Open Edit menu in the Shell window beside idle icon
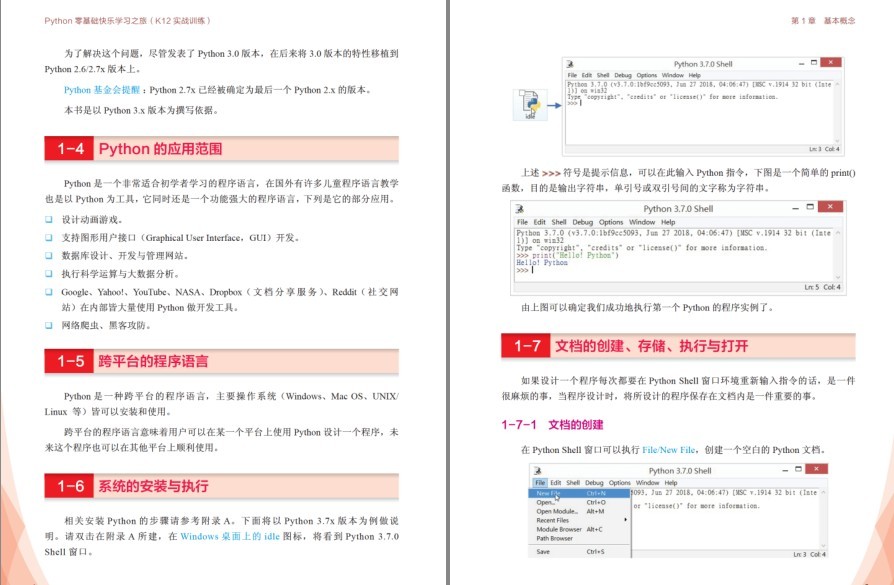Screen dimensions: 894x585 [587, 75]
